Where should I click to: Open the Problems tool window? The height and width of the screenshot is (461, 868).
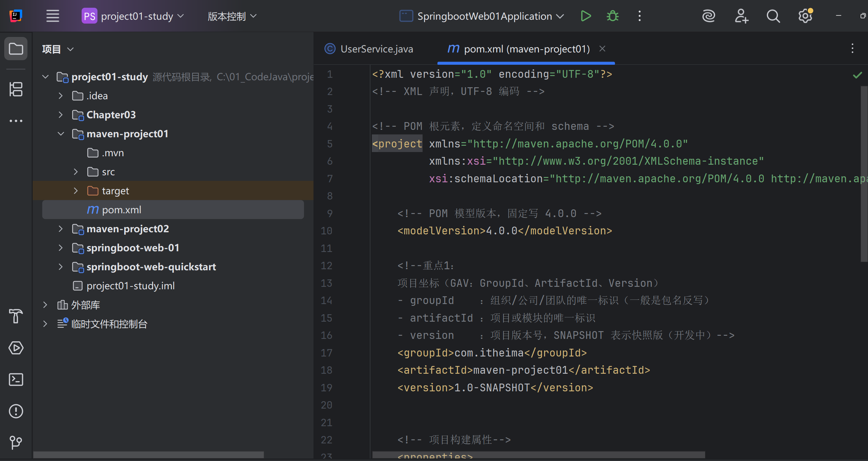(16, 411)
